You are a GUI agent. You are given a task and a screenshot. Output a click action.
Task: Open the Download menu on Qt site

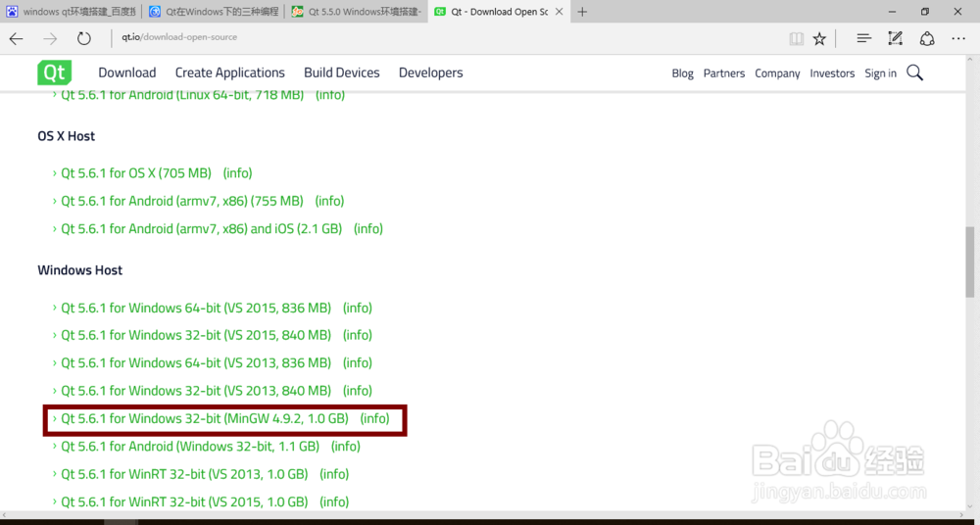[x=126, y=72]
